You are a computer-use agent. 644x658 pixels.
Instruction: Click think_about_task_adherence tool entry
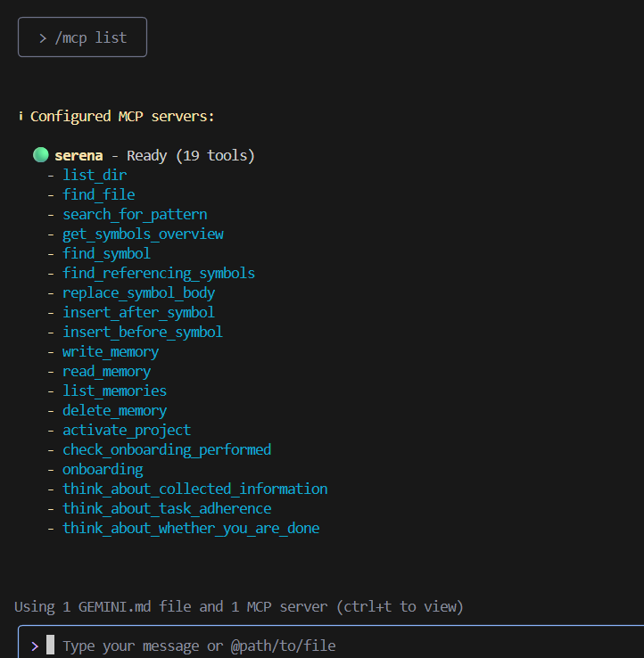167,508
